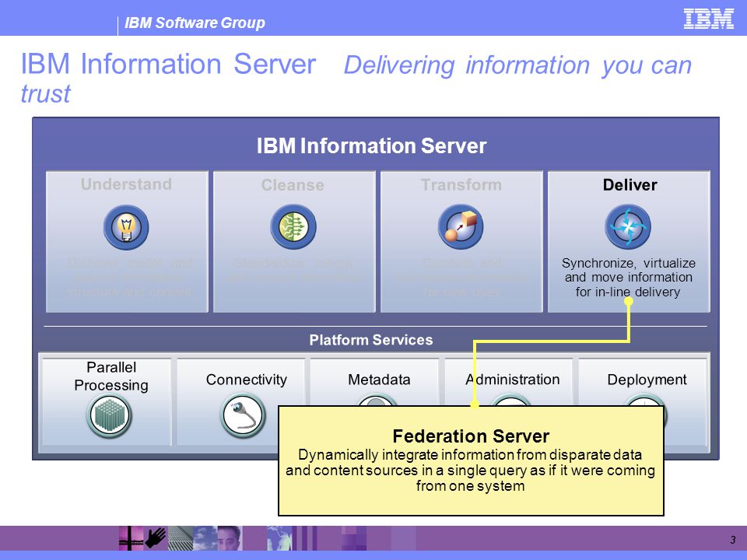
Task: Click the Connectivity cable icon
Action: click(243, 415)
